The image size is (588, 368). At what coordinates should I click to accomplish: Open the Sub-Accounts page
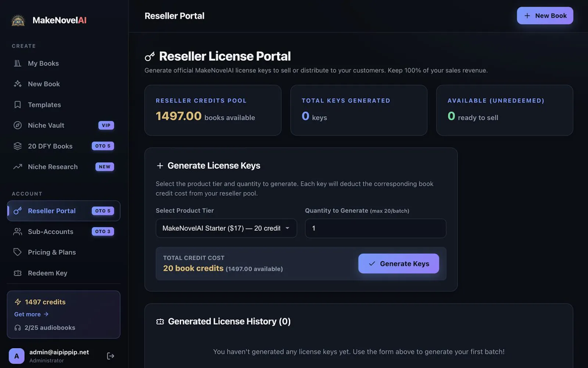click(x=64, y=231)
